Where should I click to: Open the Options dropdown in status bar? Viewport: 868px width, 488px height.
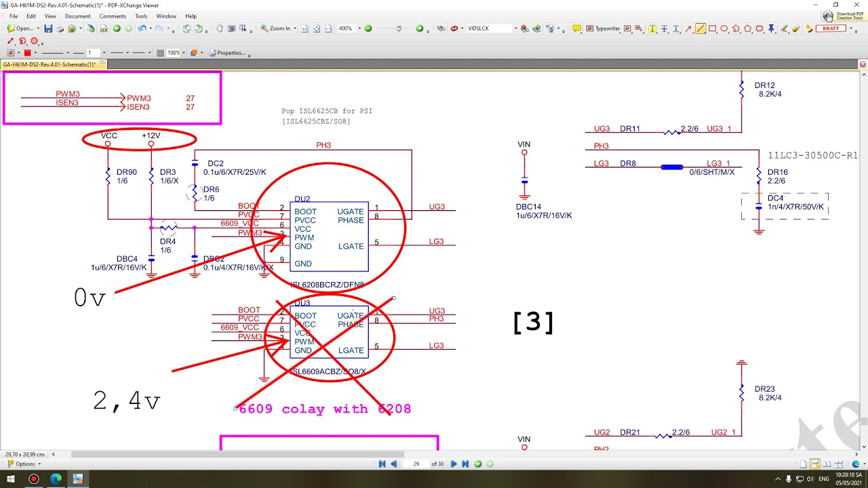(x=25, y=464)
